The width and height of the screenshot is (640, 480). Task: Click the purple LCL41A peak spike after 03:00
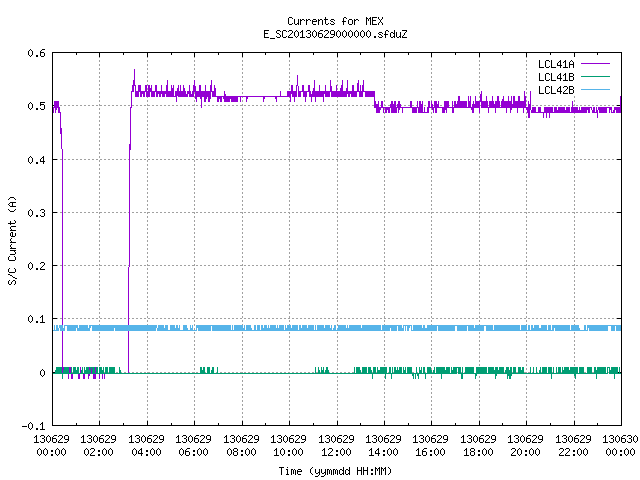(134, 76)
